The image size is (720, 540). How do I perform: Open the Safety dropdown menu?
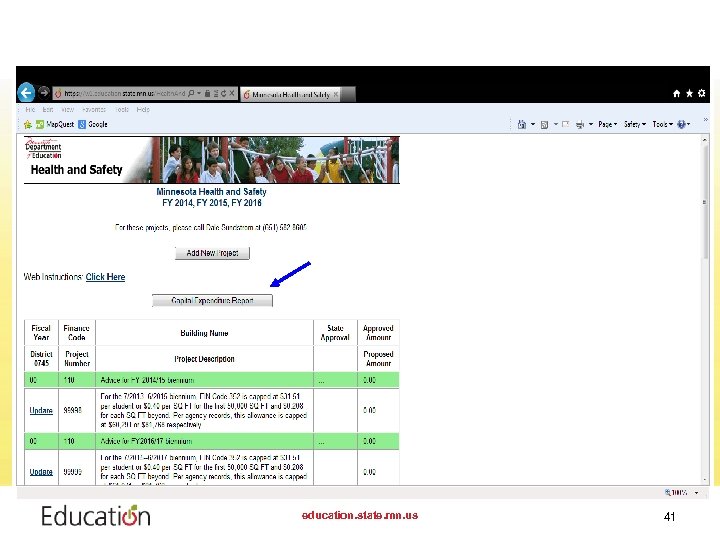click(x=635, y=124)
